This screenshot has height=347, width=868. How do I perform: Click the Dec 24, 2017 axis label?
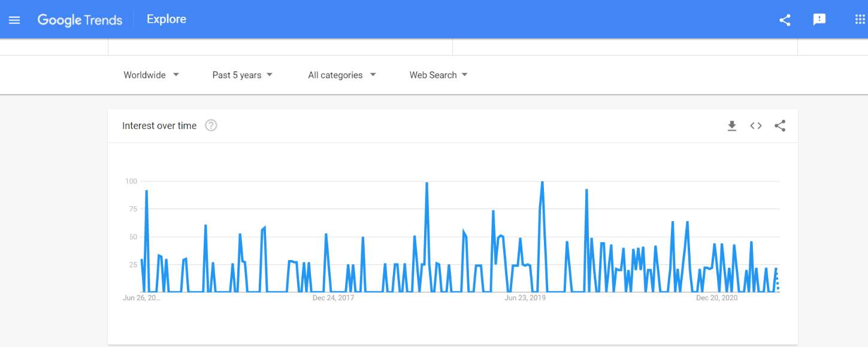(x=333, y=297)
